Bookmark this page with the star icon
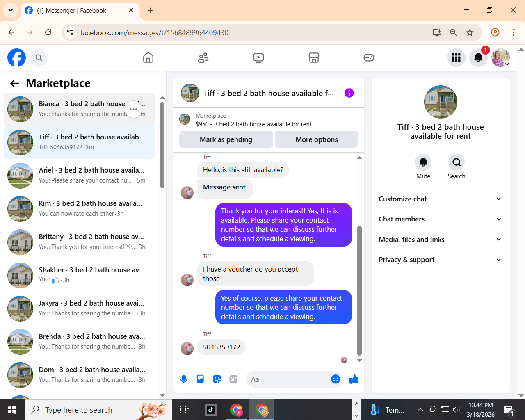 tap(470, 32)
